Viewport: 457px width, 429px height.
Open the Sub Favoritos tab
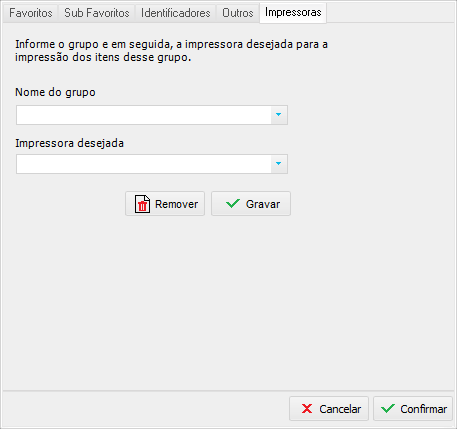pos(97,13)
